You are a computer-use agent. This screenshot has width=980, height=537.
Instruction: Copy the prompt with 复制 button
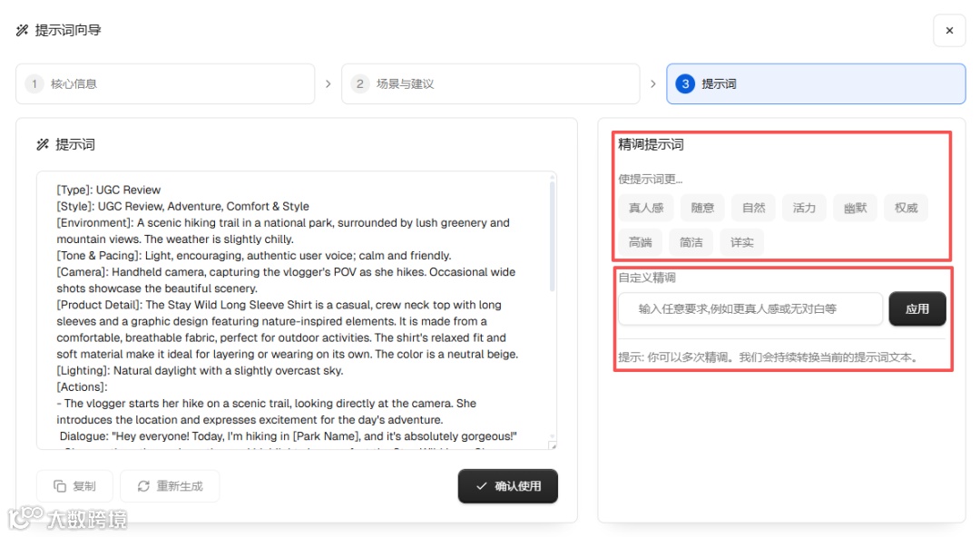pos(75,486)
